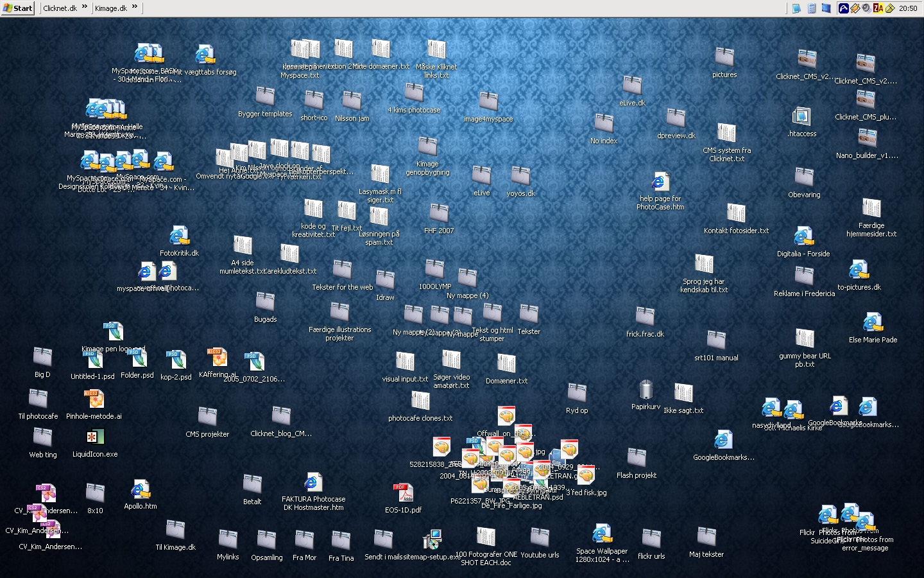Screen dimensions: 924x578
Task: Launch calculator from the quick launch bar
Action: pyautogui.click(x=811, y=8)
